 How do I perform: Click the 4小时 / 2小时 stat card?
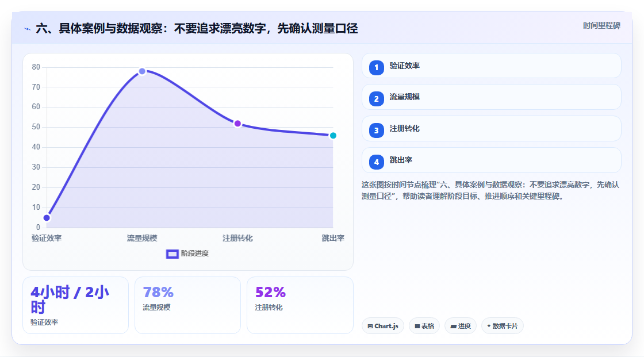coord(75,305)
